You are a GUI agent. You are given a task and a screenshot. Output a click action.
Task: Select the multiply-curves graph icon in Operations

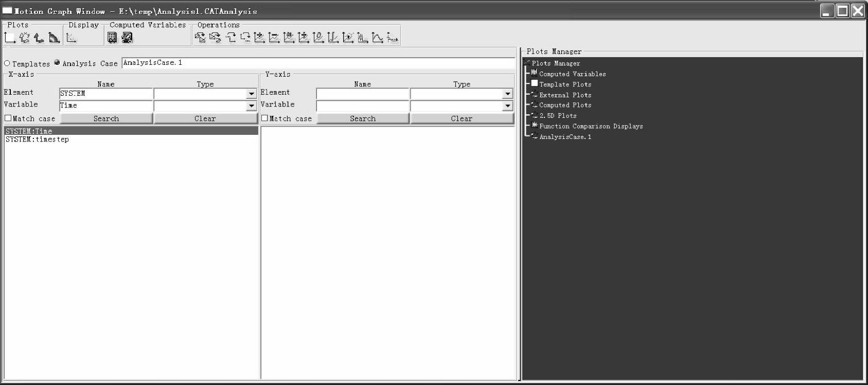[289, 38]
